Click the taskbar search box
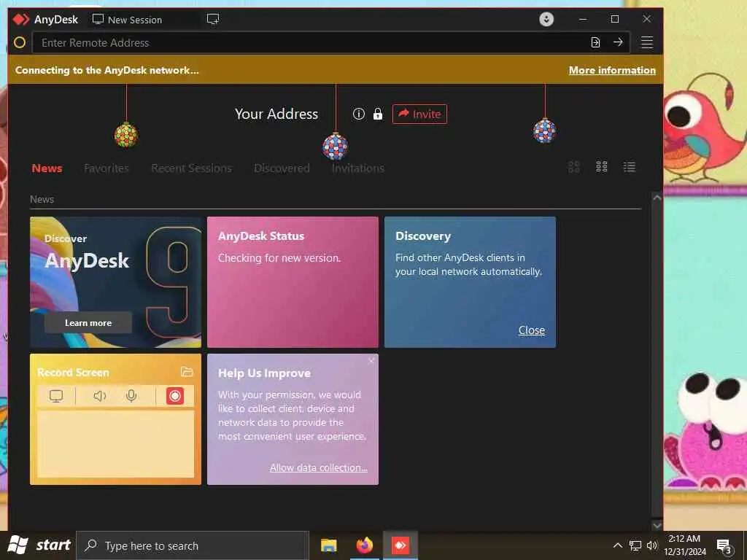This screenshot has width=747, height=560. [x=193, y=545]
